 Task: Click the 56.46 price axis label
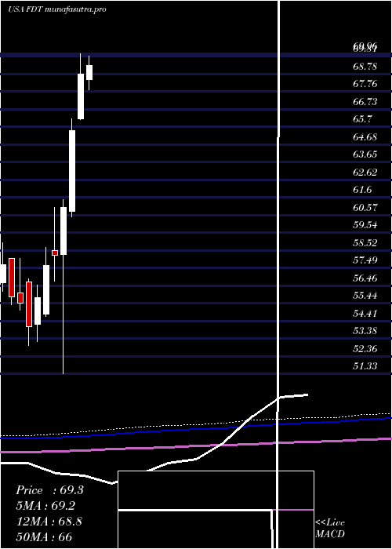(x=365, y=278)
